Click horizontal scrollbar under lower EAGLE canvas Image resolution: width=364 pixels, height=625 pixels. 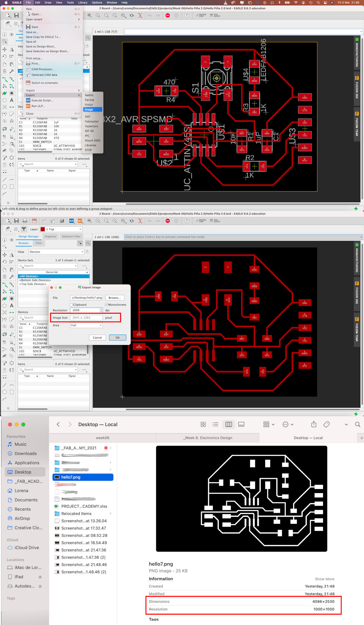[x=243, y=409]
